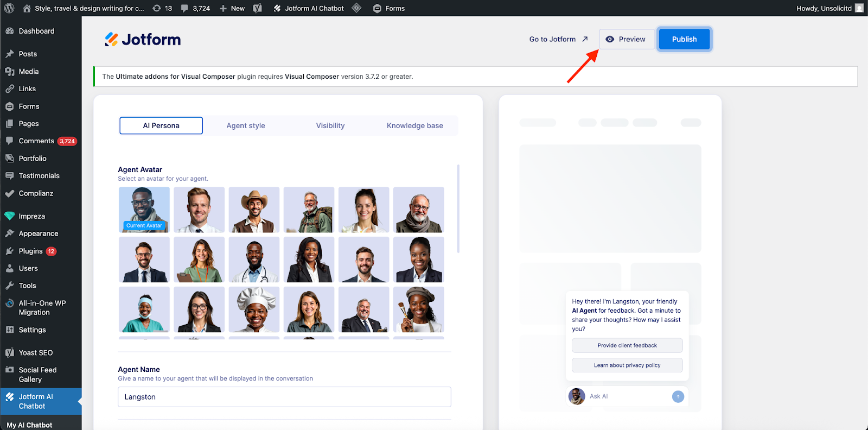Screen dimensions: 868x430
Task: Open the Plugins menu in sidebar
Action: pyautogui.click(x=31, y=251)
